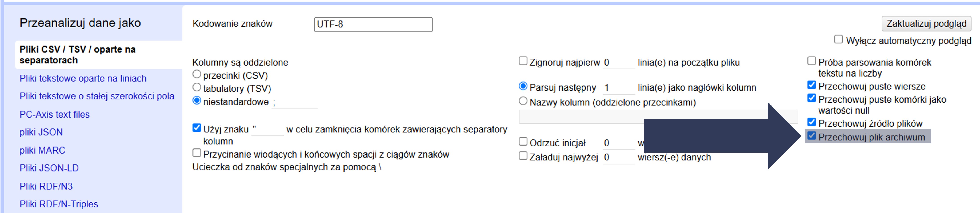
Task: Enable Przycinanie wiodących i końcowych spacji
Action: (197, 153)
